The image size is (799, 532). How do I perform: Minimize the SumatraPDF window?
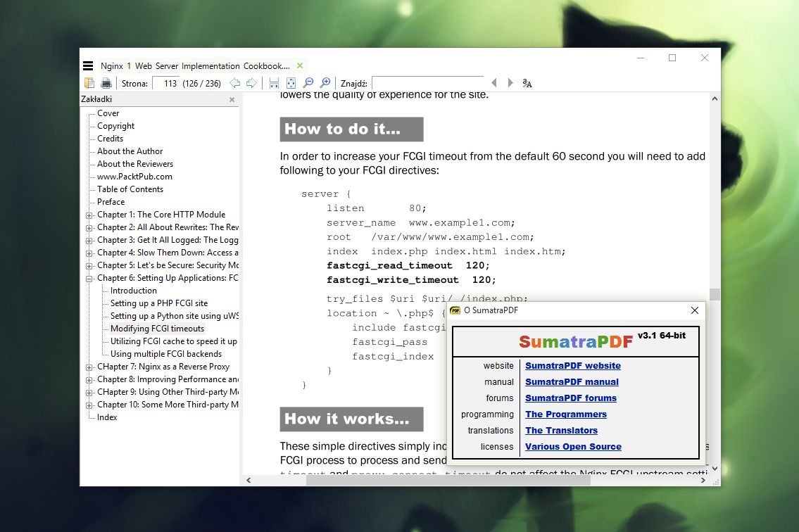pos(641,58)
